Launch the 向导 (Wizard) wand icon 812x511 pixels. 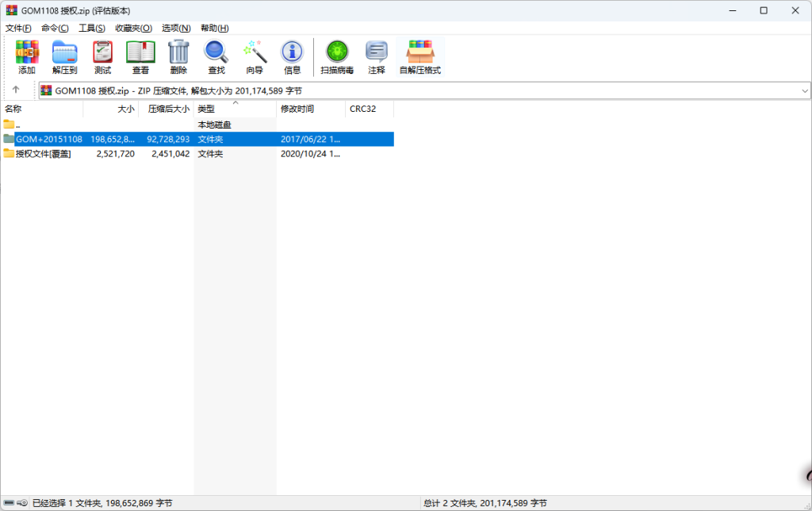click(x=255, y=57)
